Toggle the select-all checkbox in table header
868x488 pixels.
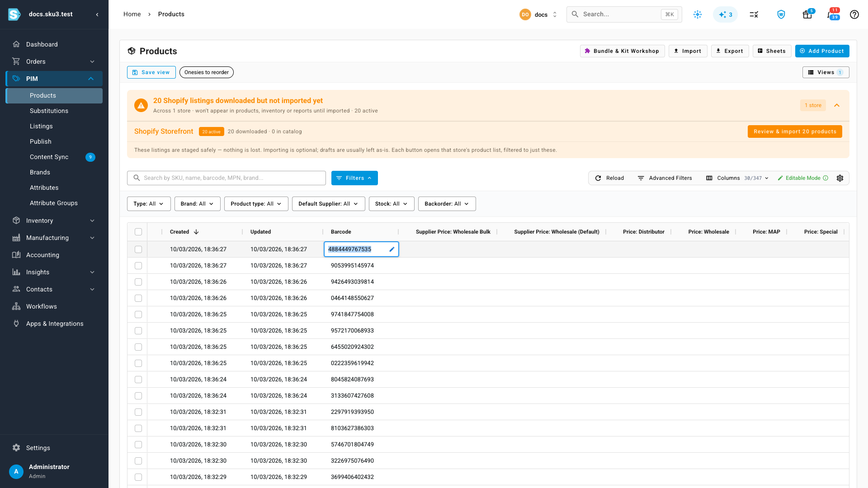pos(138,232)
